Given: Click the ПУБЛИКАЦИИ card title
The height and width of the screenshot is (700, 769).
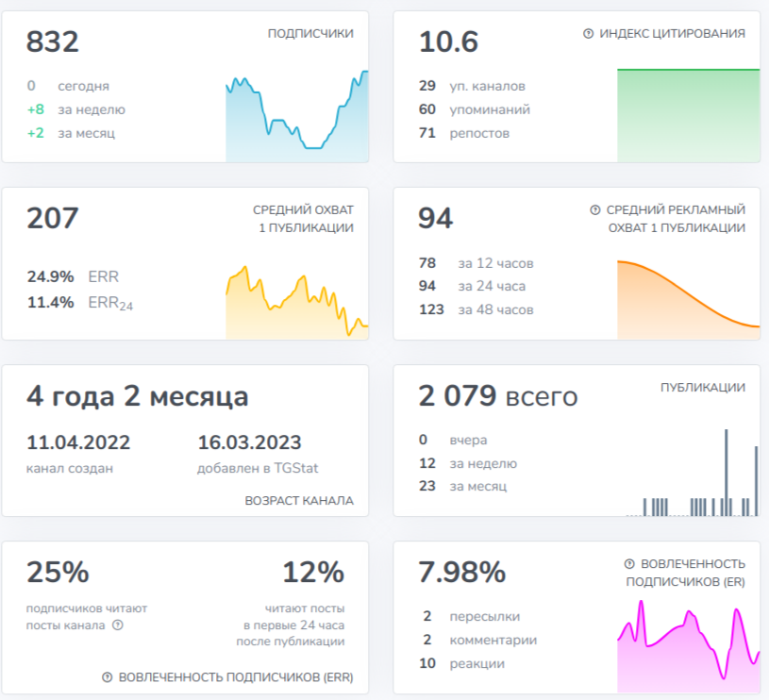Looking at the screenshot, I should pos(702,387).
